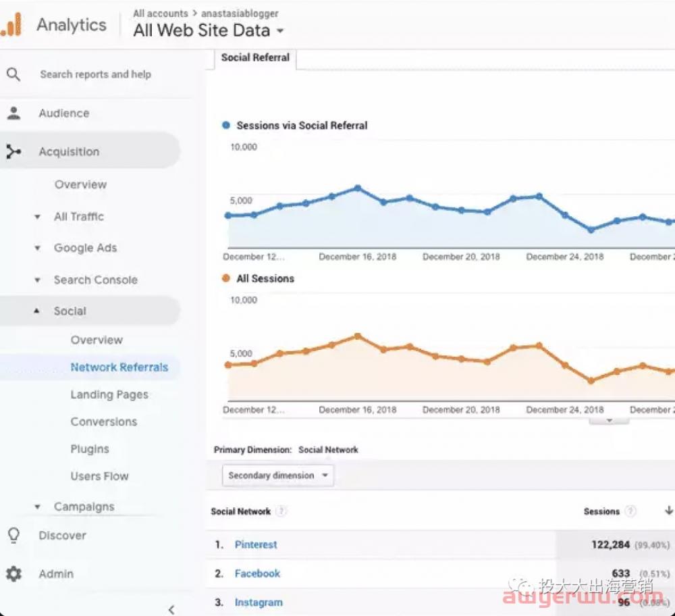
Task: Click the Instagram network link
Action: pos(259,602)
